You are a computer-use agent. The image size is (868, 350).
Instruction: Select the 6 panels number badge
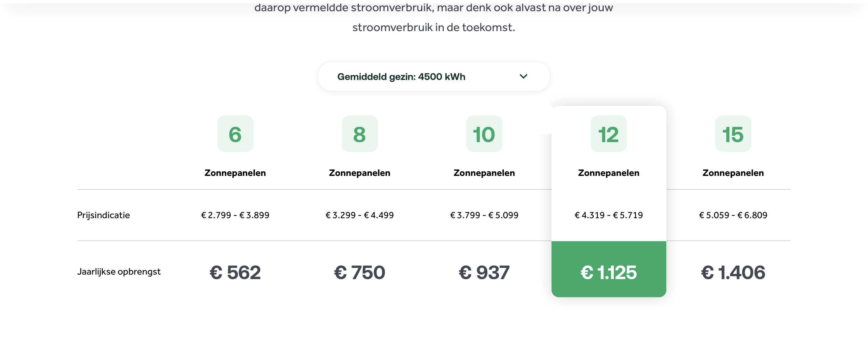235,134
